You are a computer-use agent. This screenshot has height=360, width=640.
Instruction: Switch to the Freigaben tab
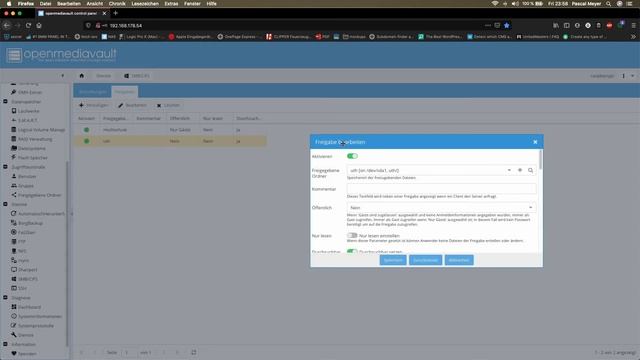(x=124, y=92)
